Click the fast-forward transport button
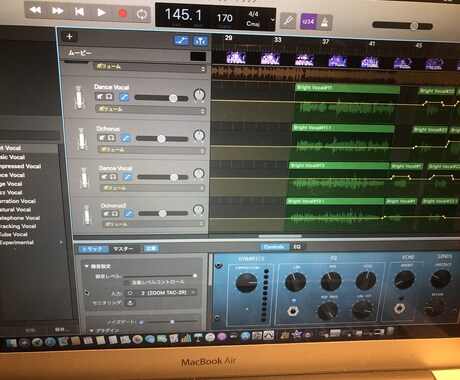460x380 pixels. coord(57,11)
